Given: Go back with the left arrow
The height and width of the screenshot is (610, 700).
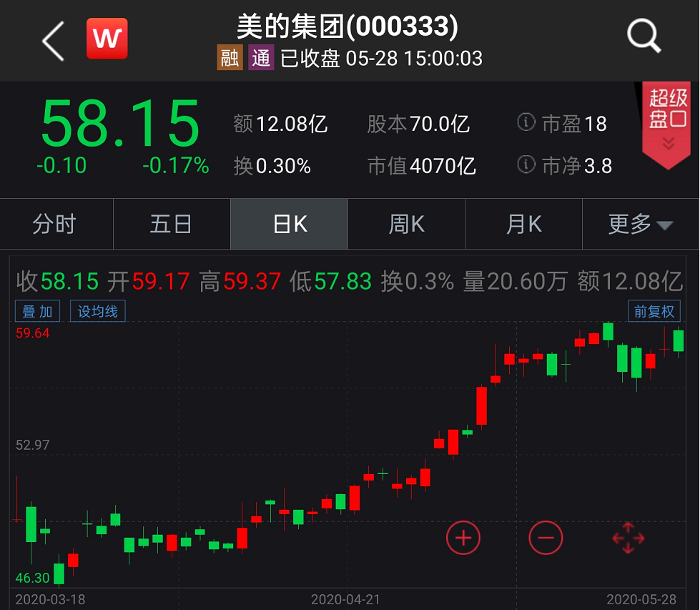Looking at the screenshot, I should [x=53, y=41].
